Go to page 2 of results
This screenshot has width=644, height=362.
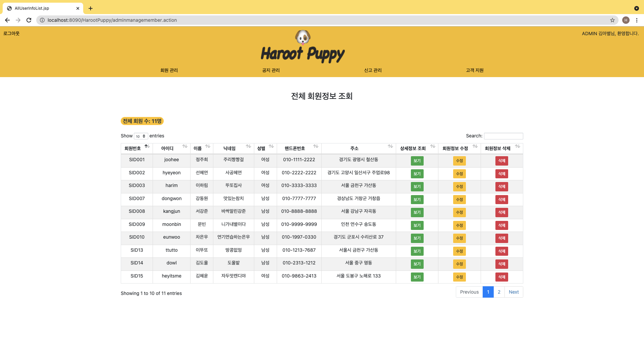[499, 292]
